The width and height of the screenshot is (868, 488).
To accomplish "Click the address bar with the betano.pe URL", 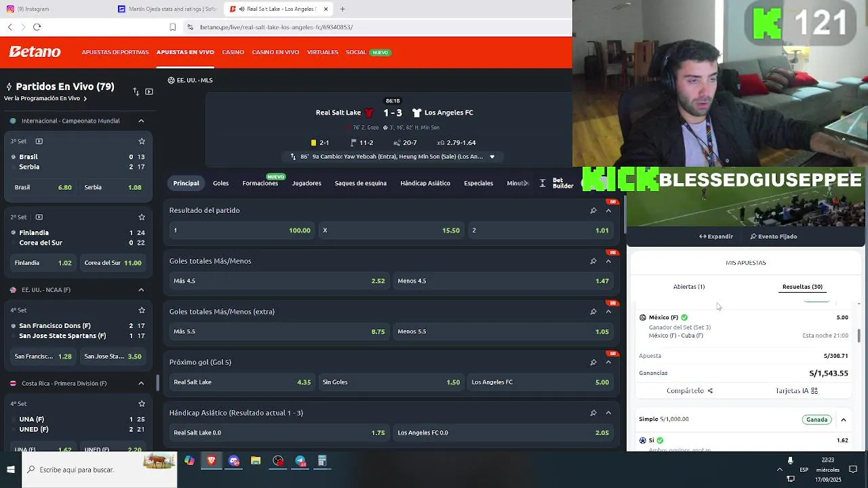I will click(380, 27).
